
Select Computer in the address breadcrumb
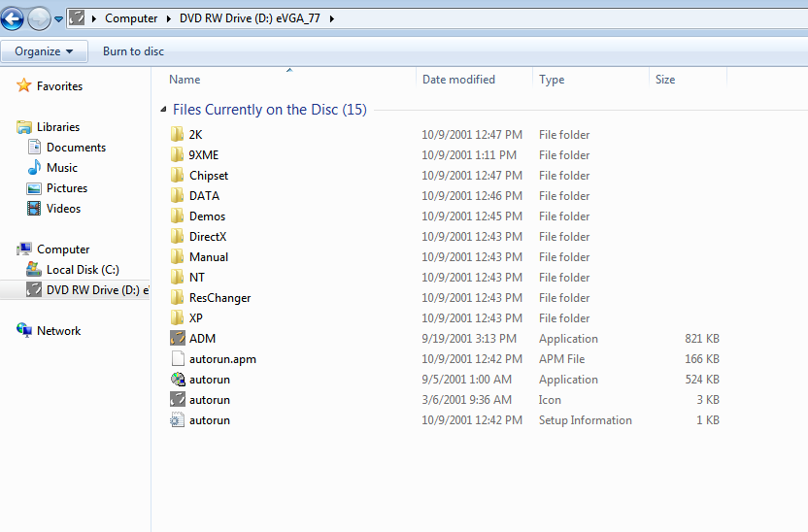tap(131, 18)
